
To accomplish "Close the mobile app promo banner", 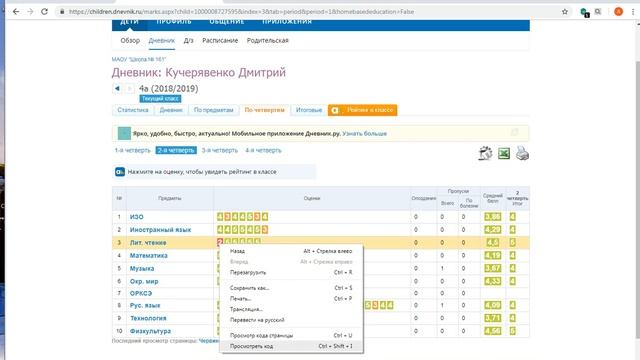I will pos(515,132).
